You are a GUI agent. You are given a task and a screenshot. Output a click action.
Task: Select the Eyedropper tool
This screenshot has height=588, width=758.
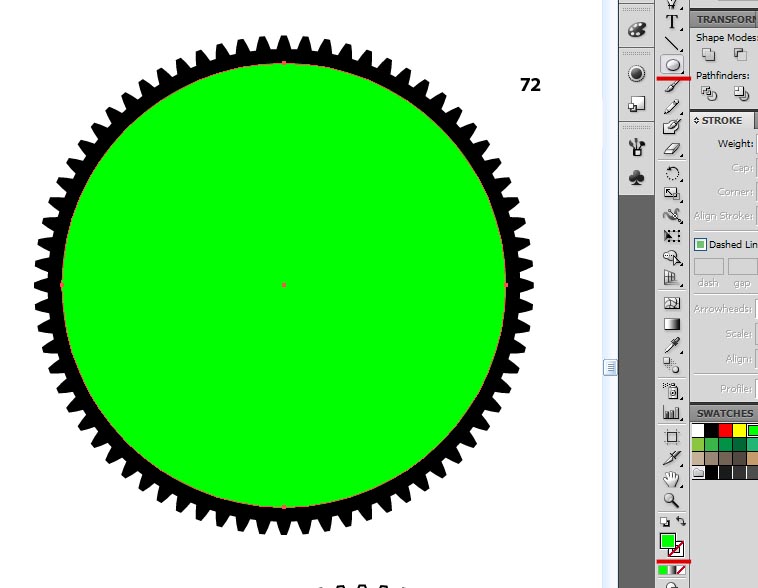click(x=672, y=345)
